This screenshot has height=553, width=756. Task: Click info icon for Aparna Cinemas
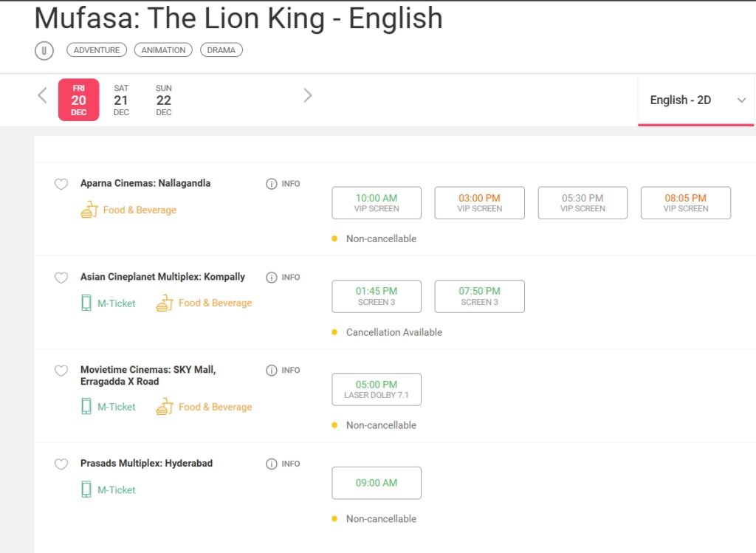click(272, 184)
